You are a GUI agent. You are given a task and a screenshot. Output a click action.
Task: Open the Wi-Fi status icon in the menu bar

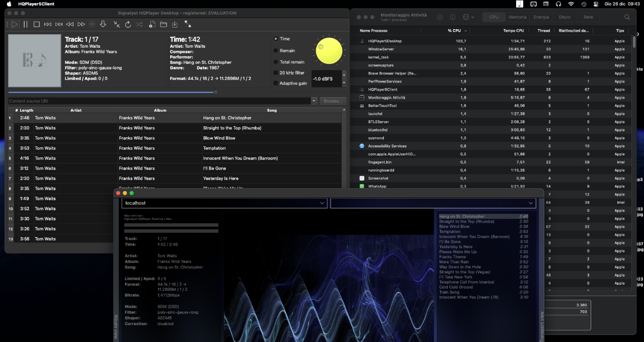pyautogui.click(x=571, y=4)
